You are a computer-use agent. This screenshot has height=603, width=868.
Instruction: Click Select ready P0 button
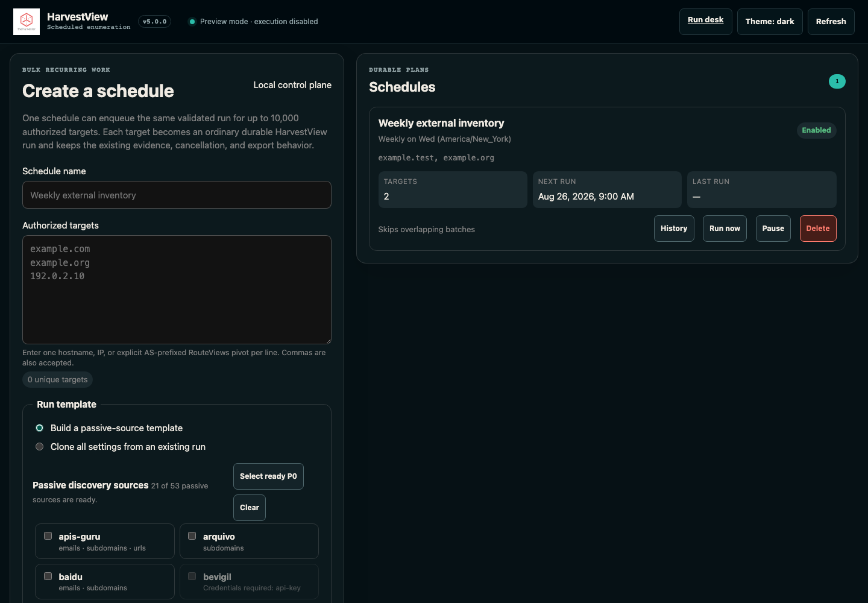pyautogui.click(x=268, y=476)
